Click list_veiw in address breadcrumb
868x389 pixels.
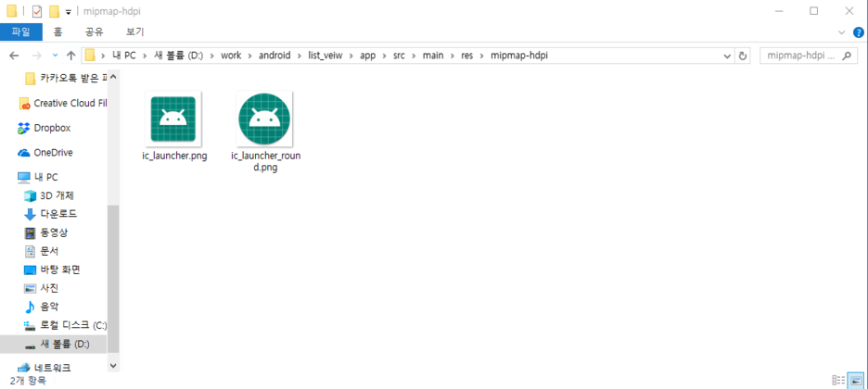click(x=325, y=56)
